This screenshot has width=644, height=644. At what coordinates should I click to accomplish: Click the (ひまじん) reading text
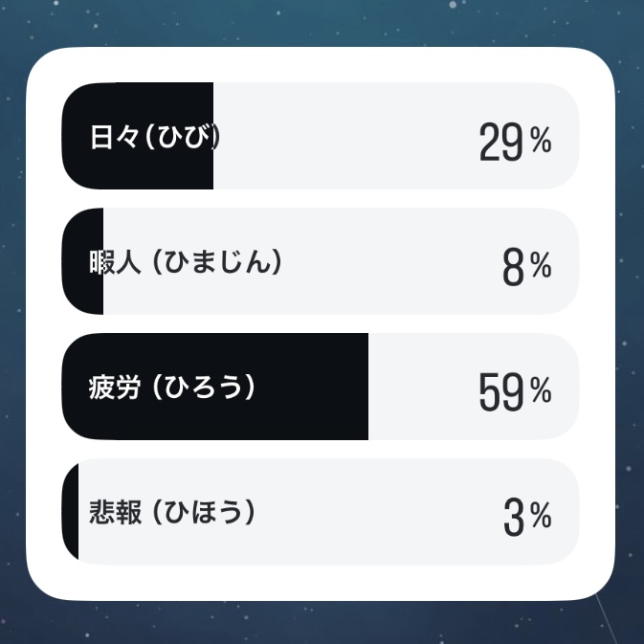click(x=217, y=261)
